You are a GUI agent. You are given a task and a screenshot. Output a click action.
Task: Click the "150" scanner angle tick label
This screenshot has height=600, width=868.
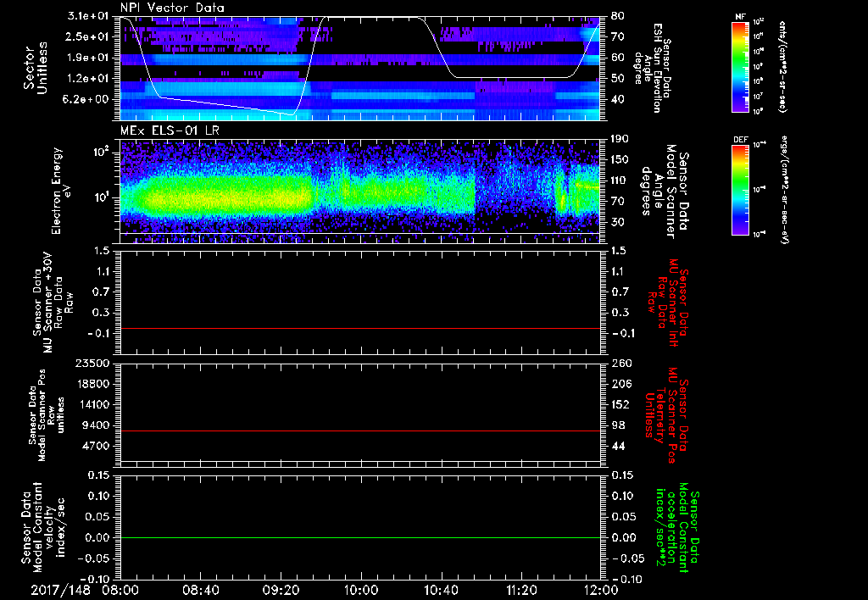pos(620,160)
